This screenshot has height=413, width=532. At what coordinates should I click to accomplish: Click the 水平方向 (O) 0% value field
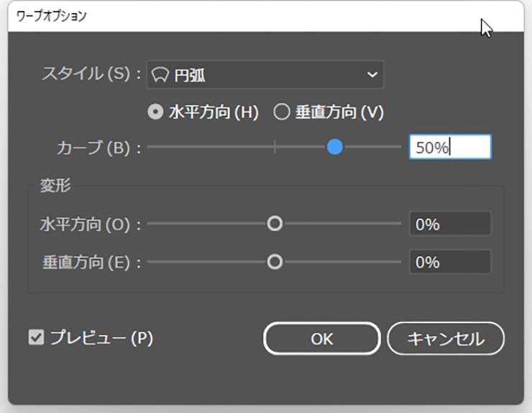click(450, 224)
